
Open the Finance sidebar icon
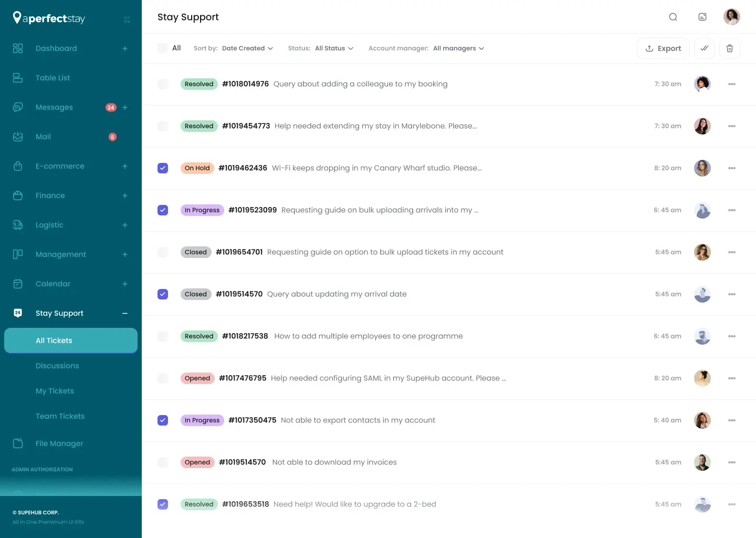pos(18,195)
